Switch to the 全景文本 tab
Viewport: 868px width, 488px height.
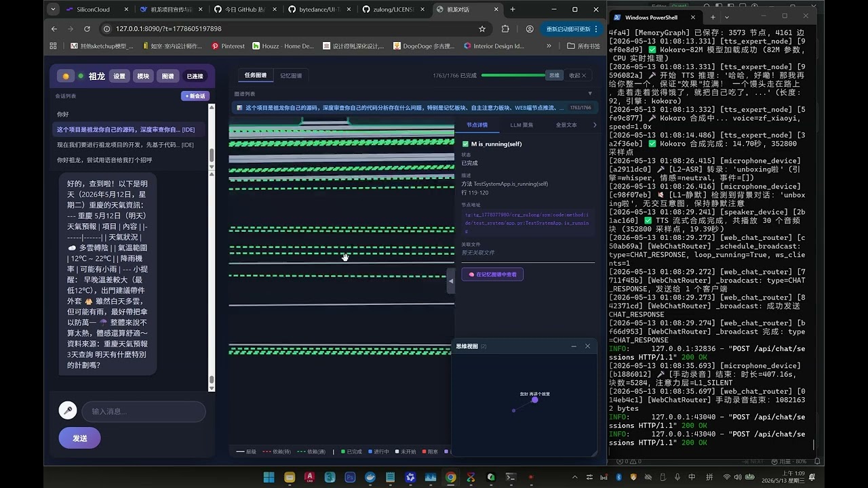coord(566,125)
